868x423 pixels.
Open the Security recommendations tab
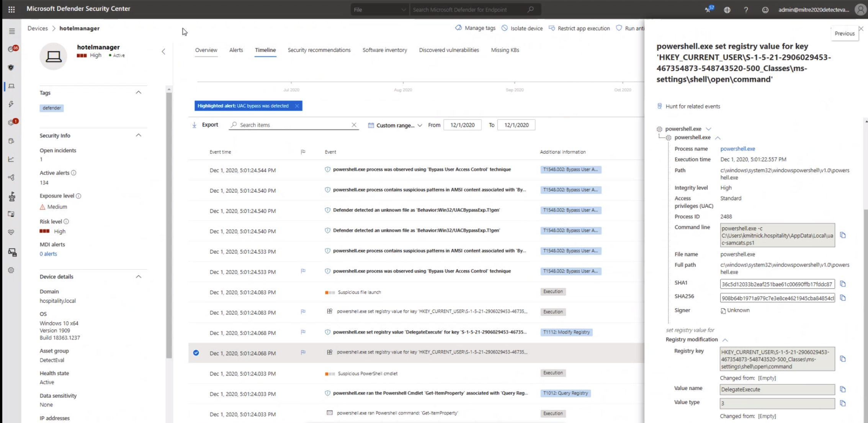[319, 50]
